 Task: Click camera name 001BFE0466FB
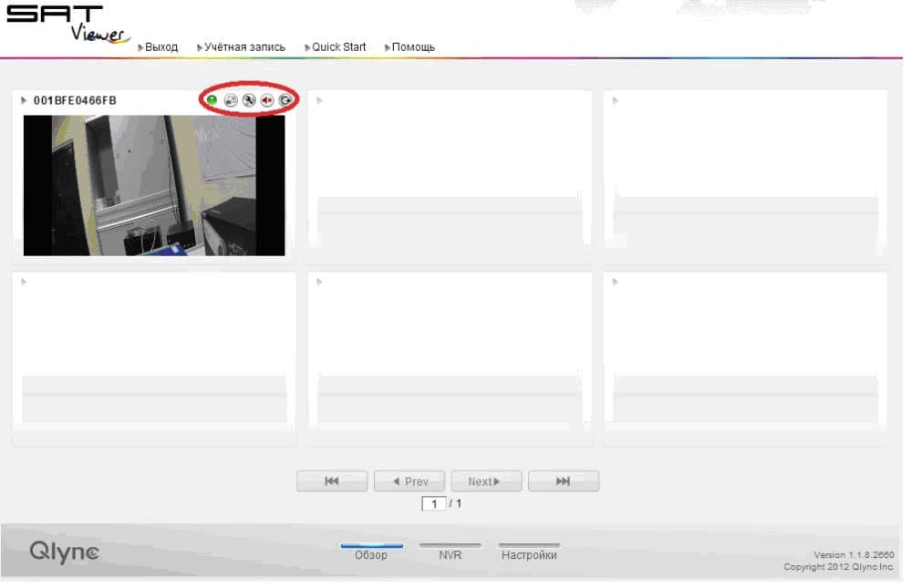point(75,100)
